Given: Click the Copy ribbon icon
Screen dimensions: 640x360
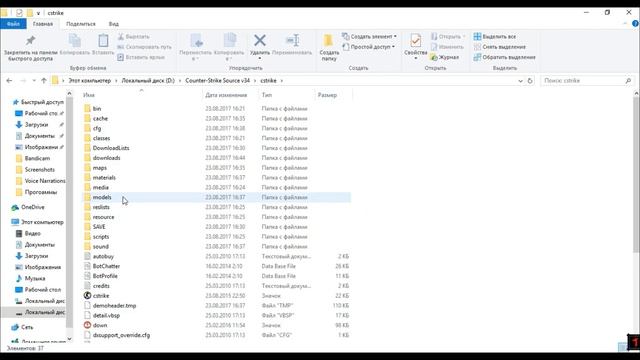Looking at the screenshot, I should (x=75, y=41).
